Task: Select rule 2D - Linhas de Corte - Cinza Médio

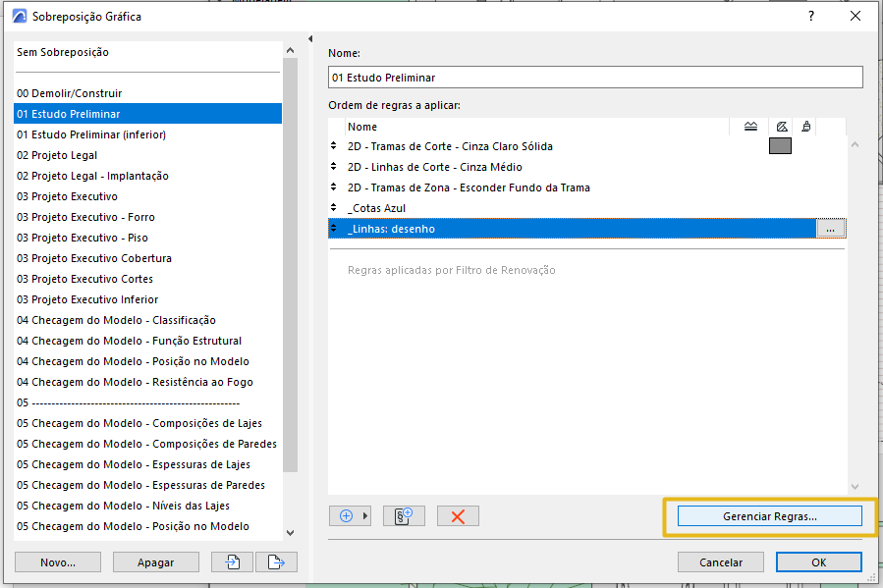Action: (586, 167)
